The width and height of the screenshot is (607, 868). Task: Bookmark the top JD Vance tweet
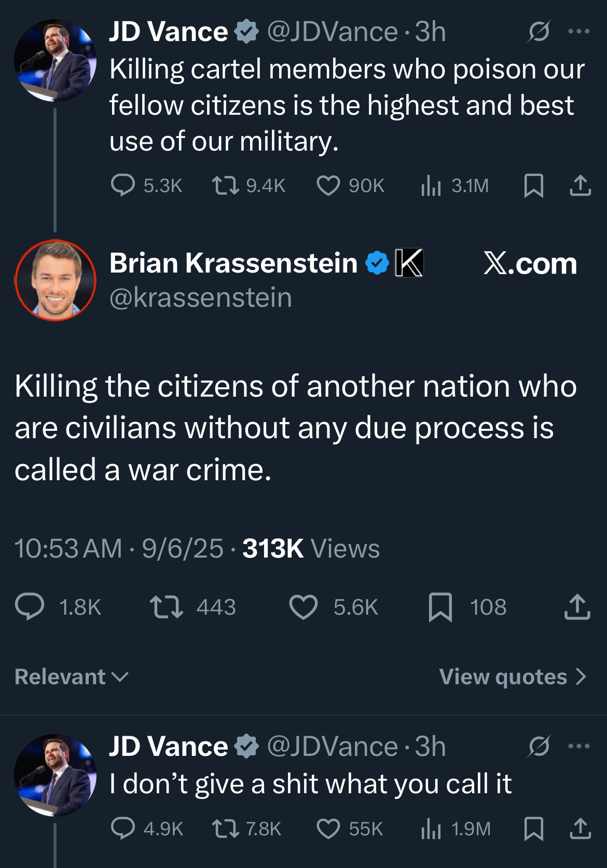pos(533,185)
